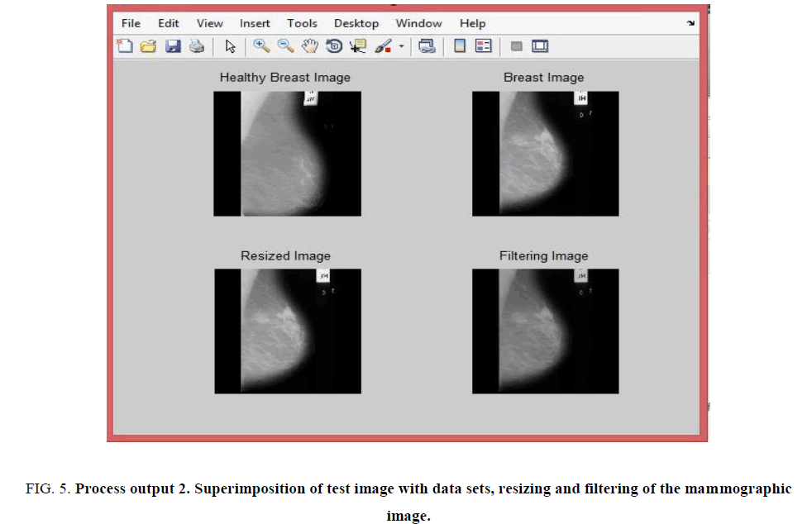Image resolution: width=812 pixels, height=524 pixels.
Task: Activate the Zoom Out magnifier
Action: 286,46
